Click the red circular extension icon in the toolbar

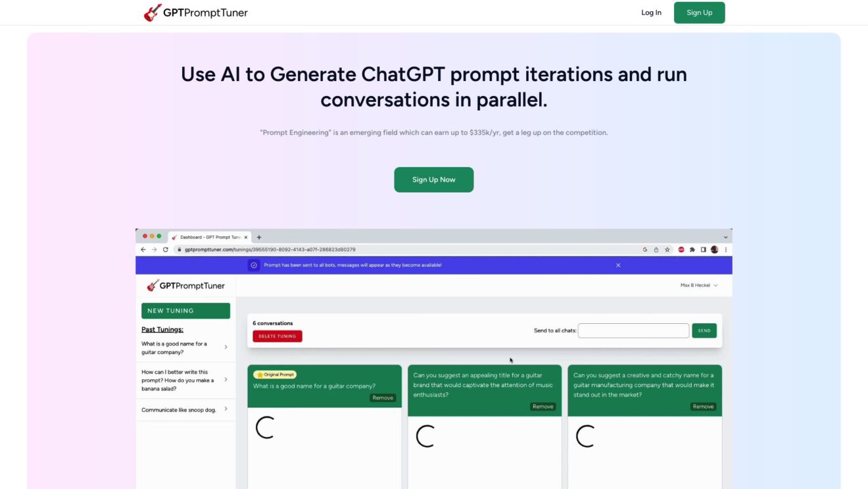coord(680,249)
